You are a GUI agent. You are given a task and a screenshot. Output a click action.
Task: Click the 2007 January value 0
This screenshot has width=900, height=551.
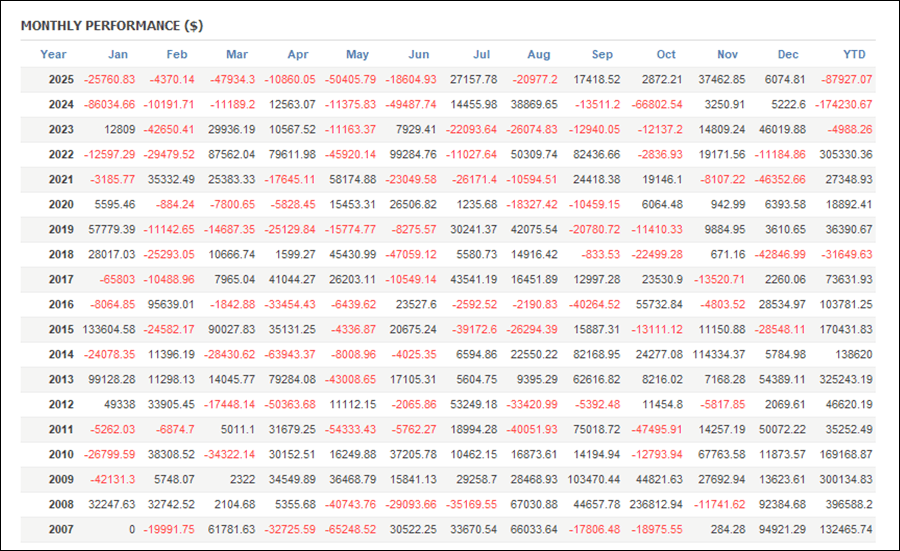[x=130, y=529]
